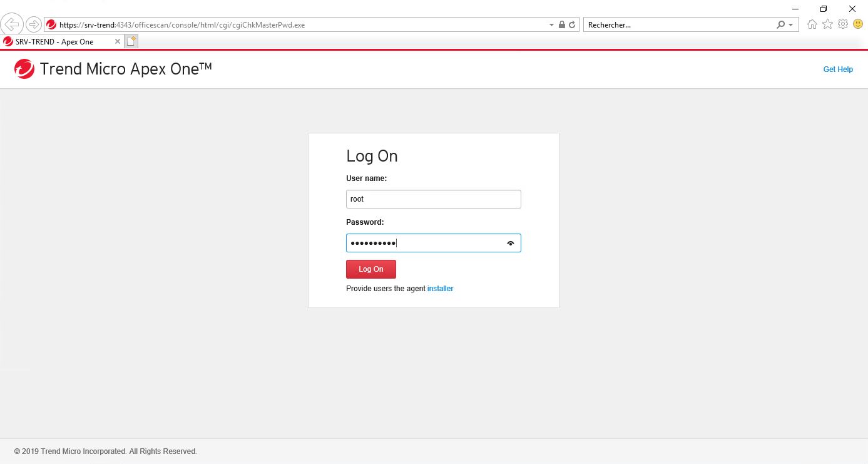The height and width of the screenshot is (464, 868).
Task: Refresh the page in the address bar
Action: pyautogui.click(x=570, y=24)
